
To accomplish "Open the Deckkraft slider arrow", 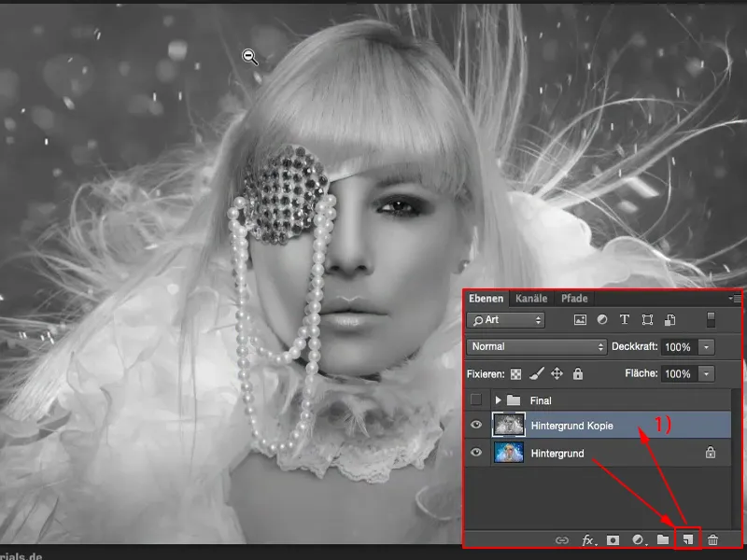I will (x=707, y=347).
